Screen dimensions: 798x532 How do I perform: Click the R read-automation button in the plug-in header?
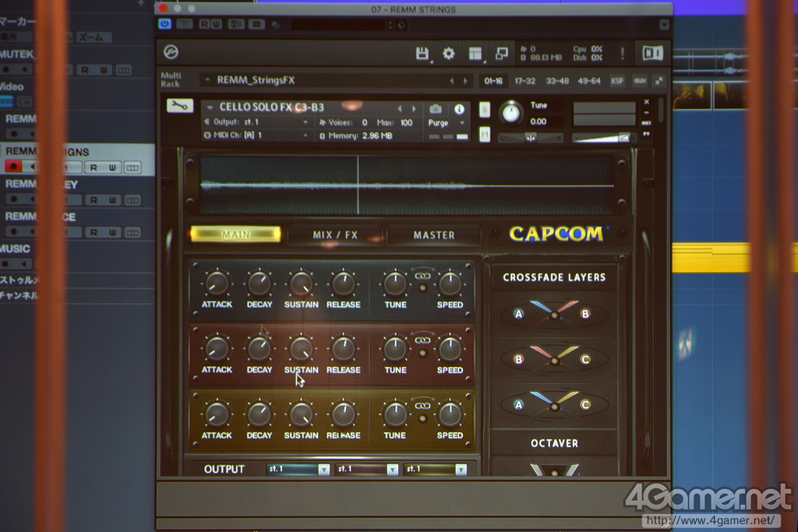point(204,24)
